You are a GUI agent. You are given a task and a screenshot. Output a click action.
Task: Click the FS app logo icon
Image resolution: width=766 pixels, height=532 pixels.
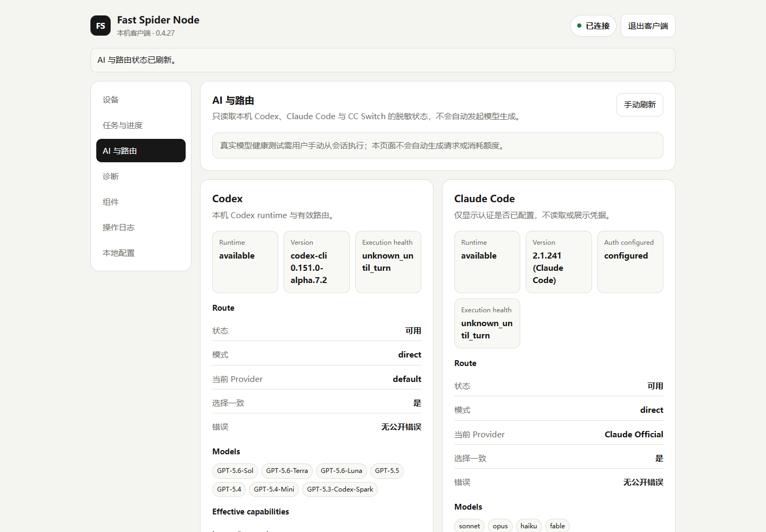point(101,26)
